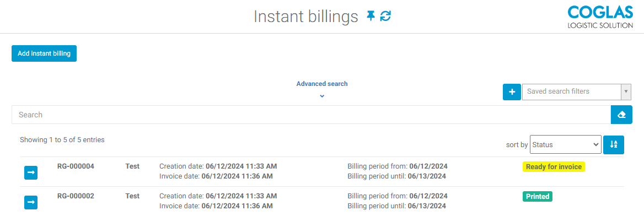This screenshot has width=644, height=216.
Task: Click the Saved search filters dropdown arrow
Action: coord(626,91)
